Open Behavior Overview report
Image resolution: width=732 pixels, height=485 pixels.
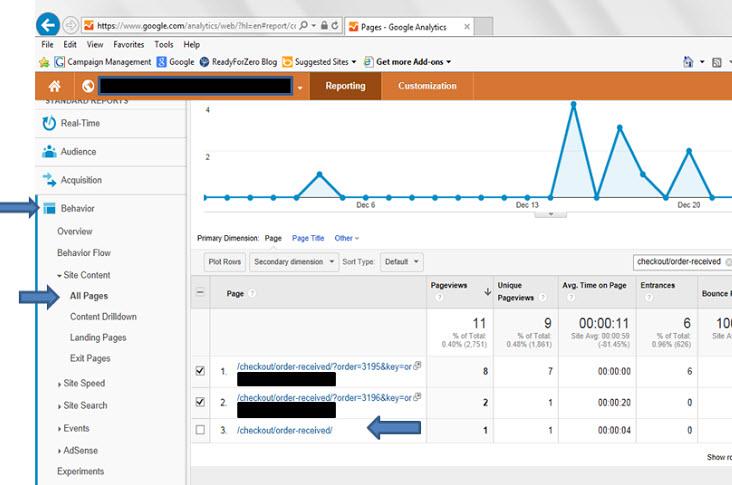[75, 232]
